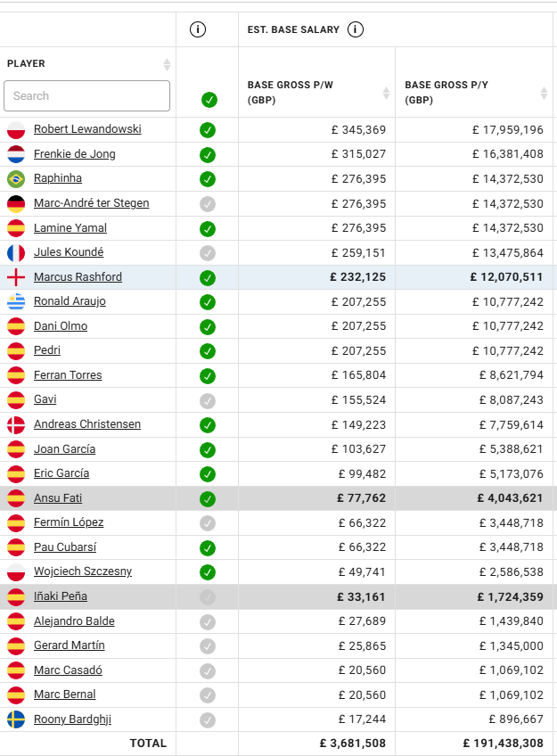Viewport: 557px width, 756px height.
Task: Open the Pedri player link
Action: [x=47, y=350]
